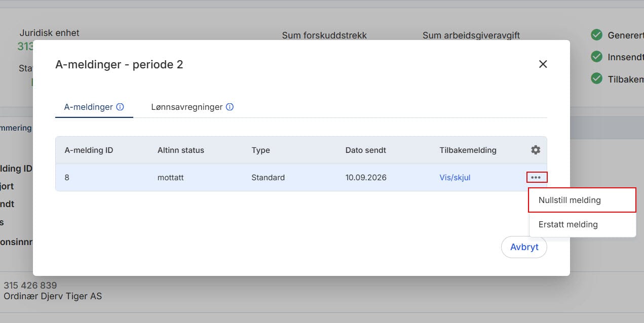Image resolution: width=644 pixels, height=323 pixels.
Task: Click the 'Standard' type cell
Action: (268, 178)
